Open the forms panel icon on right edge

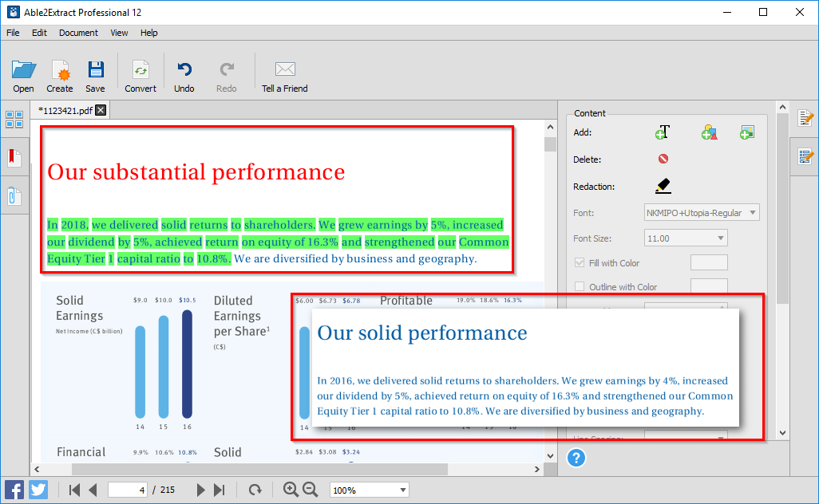click(805, 156)
